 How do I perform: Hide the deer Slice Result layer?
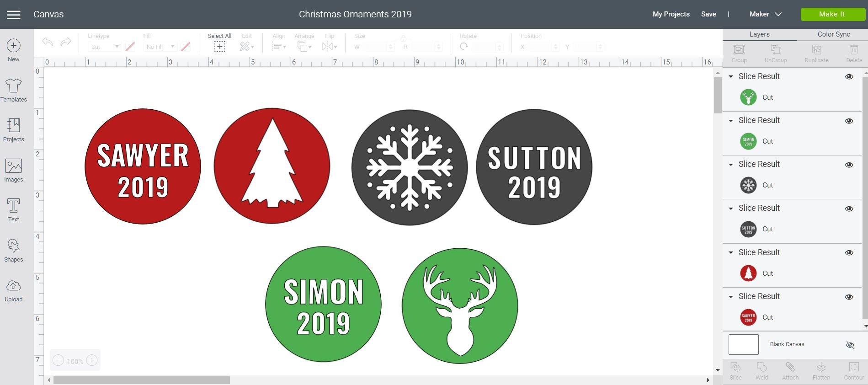(849, 77)
